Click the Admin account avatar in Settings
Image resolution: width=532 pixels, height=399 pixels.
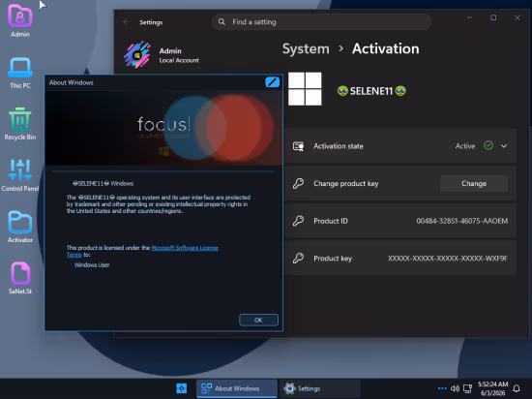pyautogui.click(x=137, y=54)
